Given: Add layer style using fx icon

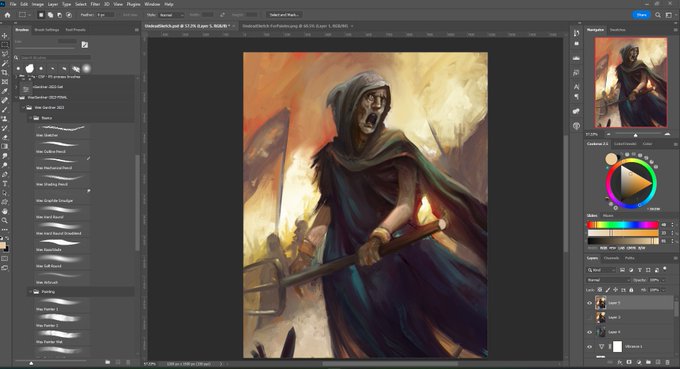Looking at the screenshot, I should [x=620, y=362].
